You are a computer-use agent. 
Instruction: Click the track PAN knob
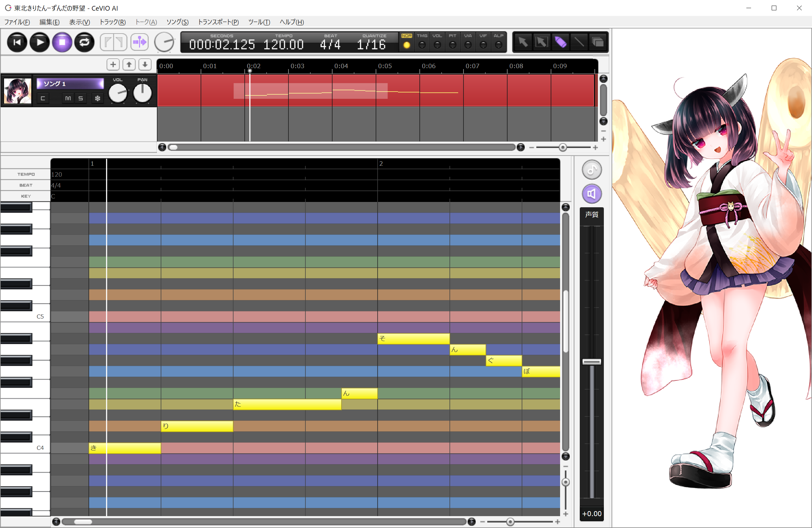[x=142, y=93]
